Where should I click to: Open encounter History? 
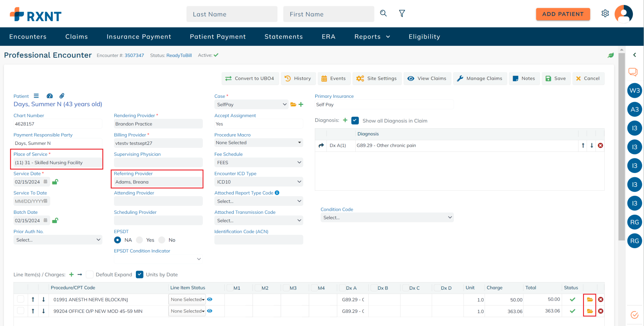coord(298,78)
